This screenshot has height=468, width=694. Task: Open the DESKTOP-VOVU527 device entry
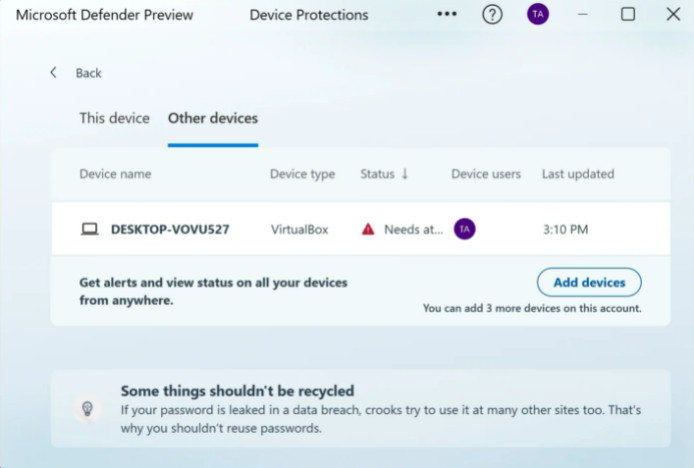click(170, 229)
